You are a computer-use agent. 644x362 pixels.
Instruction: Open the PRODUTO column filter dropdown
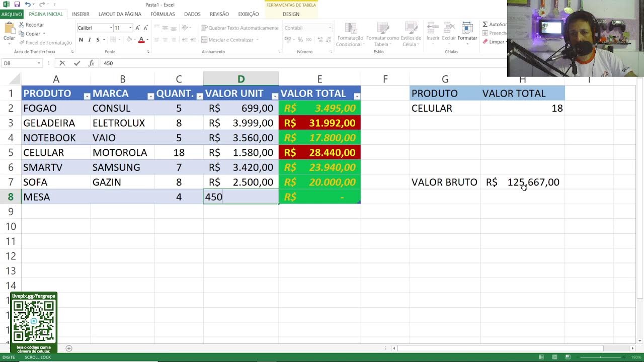pos(87,96)
